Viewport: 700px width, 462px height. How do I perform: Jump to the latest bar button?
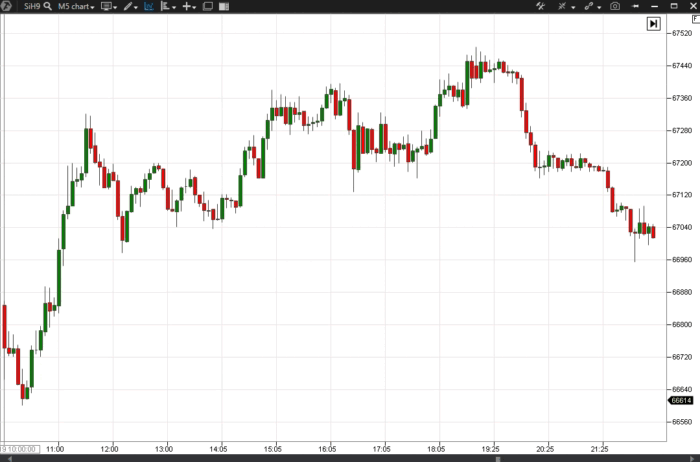tap(654, 24)
